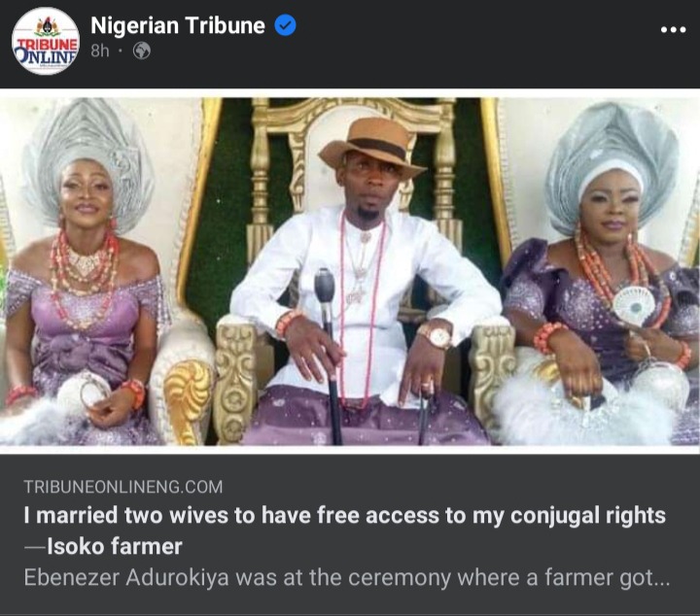Screen dimensions: 700x616
Task: Open the 8h post timestamp
Action: 100,51
